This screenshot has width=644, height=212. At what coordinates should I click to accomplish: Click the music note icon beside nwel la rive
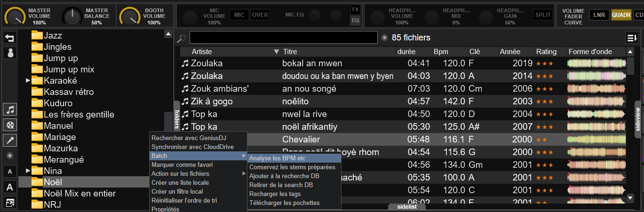pyautogui.click(x=185, y=114)
